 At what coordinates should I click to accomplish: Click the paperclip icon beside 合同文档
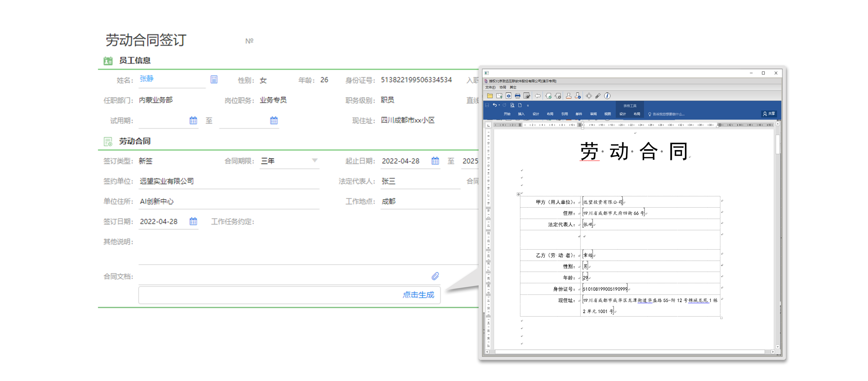click(x=435, y=276)
